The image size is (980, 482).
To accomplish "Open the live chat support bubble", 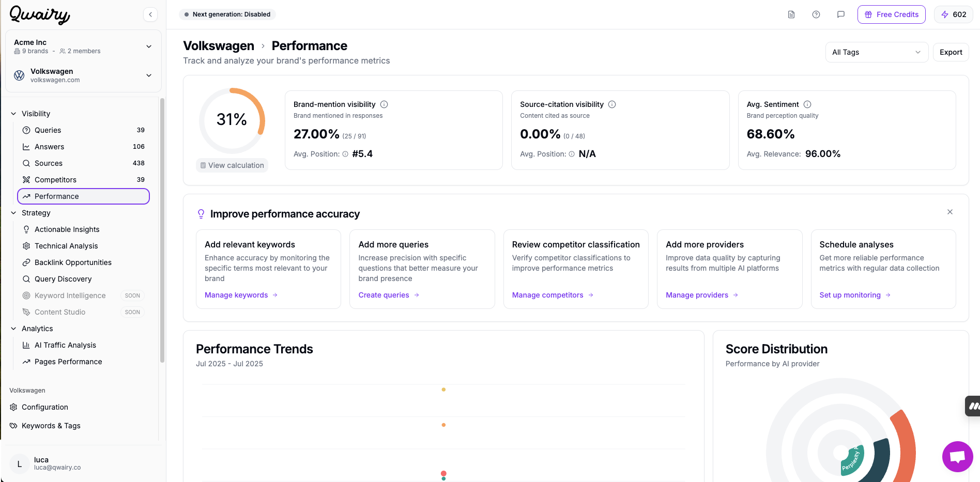I will [958, 457].
